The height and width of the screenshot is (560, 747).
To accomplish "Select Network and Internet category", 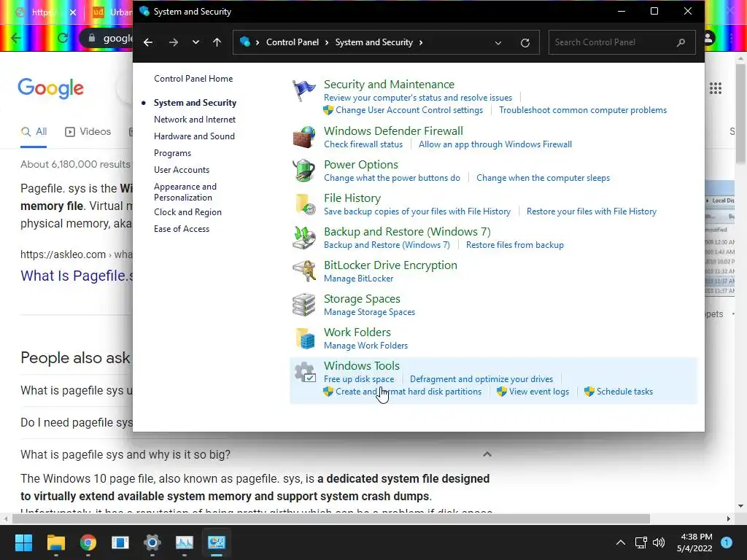I will 195,120.
